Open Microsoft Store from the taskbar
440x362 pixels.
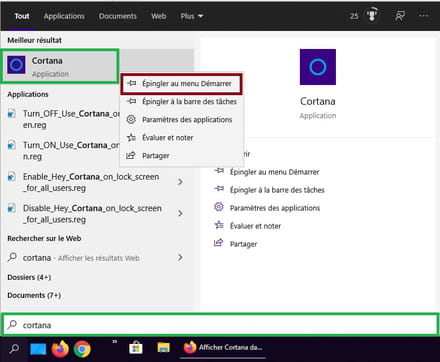click(136, 348)
